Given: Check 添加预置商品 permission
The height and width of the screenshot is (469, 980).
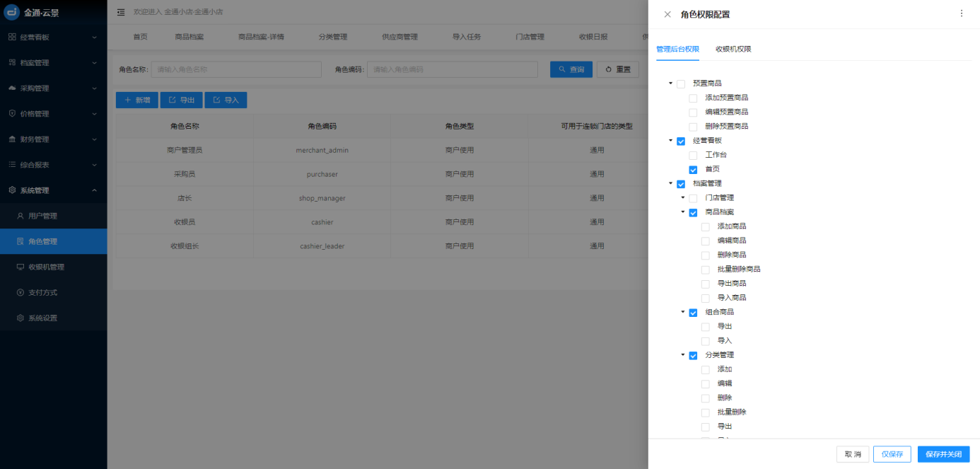Looking at the screenshot, I should [x=693, y=98].
